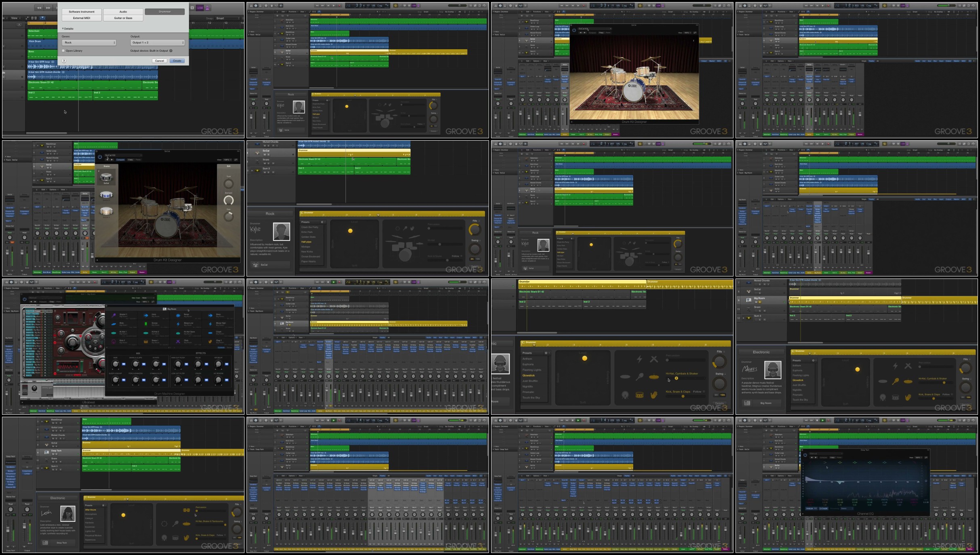Image resolution: width=980 pixels, height=555 pixels.
Task: Click arrow icon beside Built-in Output device
Action: point(171,51)
